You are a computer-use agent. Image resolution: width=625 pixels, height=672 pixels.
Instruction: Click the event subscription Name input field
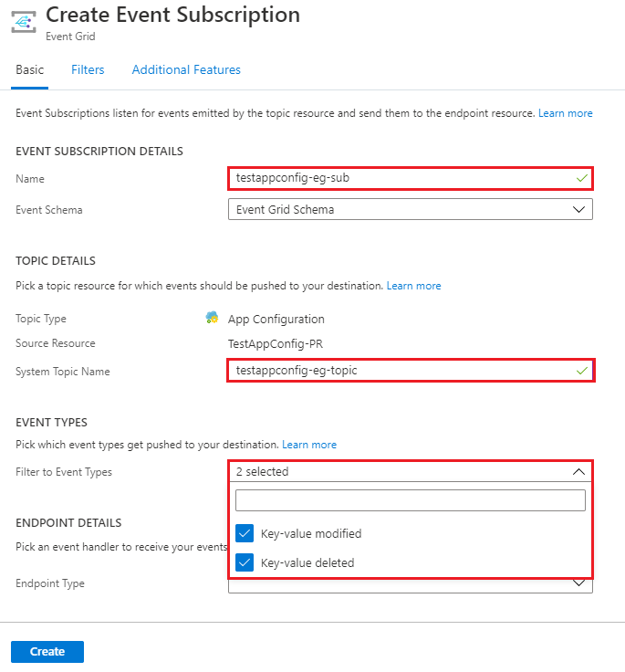401,178
